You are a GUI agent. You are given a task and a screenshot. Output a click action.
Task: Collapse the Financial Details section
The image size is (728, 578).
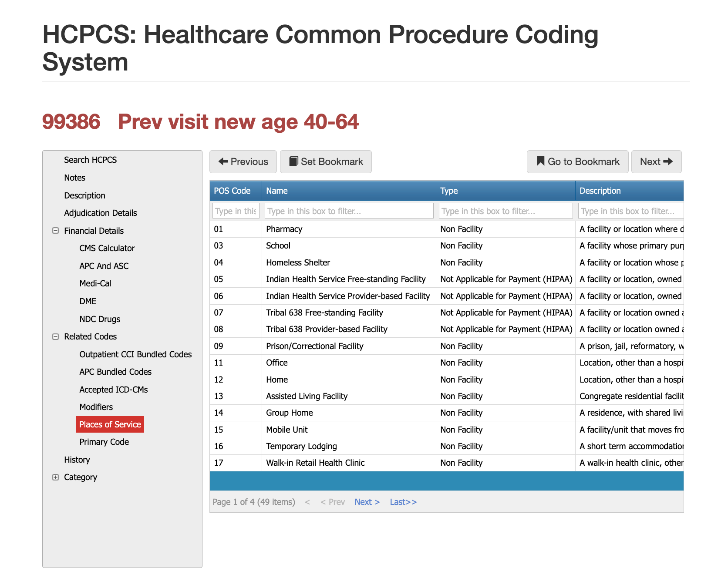coord(55,231)
